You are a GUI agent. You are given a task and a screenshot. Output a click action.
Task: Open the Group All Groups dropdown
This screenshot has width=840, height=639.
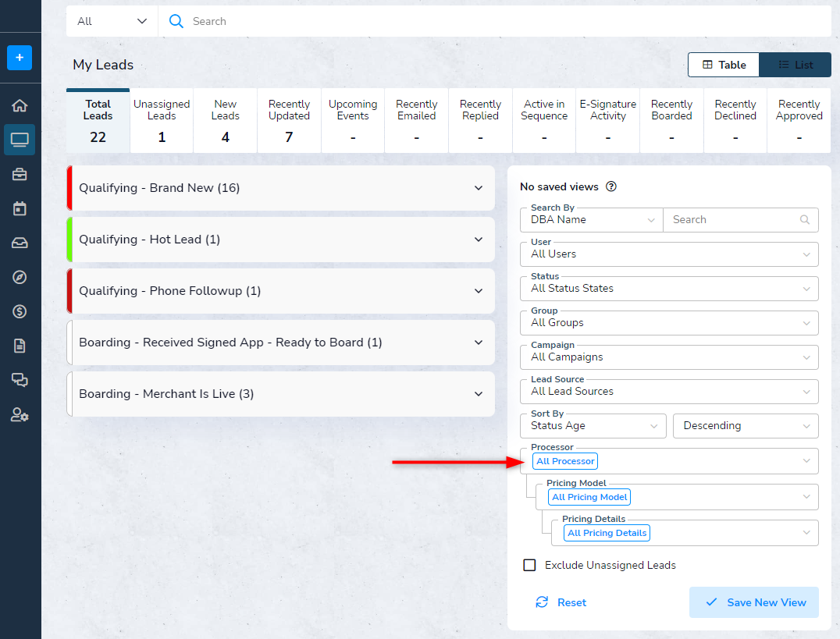click(669, 322)
